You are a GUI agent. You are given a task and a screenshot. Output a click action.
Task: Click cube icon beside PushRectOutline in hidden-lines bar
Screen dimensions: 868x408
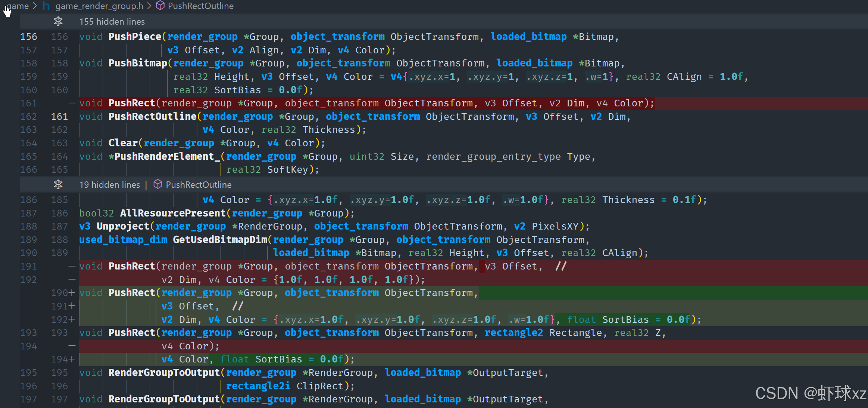[x=158, y=184]
